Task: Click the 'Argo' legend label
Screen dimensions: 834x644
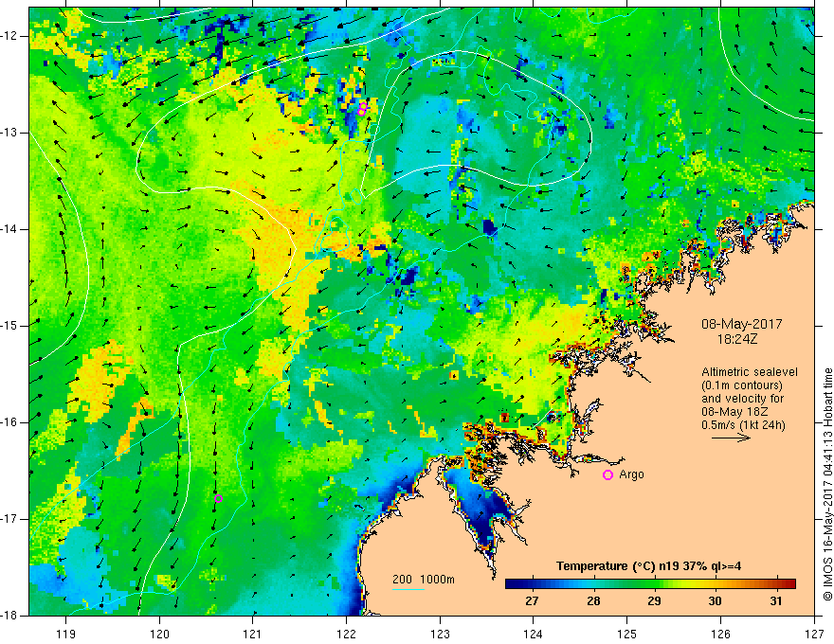Action: click(631, 474)
